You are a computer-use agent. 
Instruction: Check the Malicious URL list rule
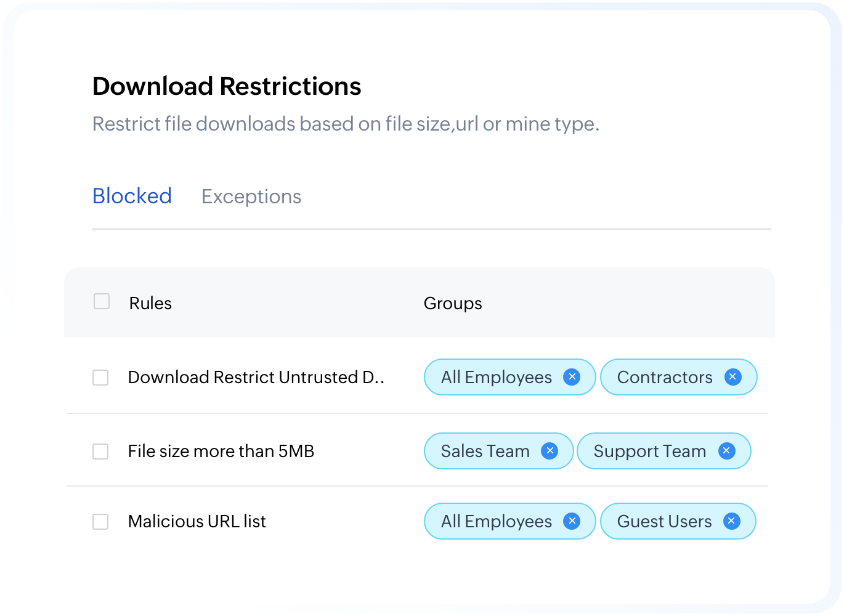(x=100, y=522)
